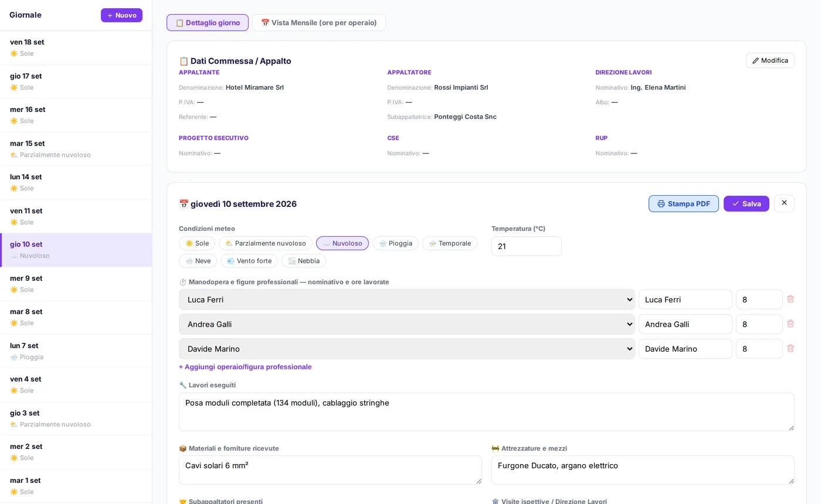Click the Lavori eseguiti text area
The height and width of the screenshot is (504, 821).
click(x=487, y=412)
